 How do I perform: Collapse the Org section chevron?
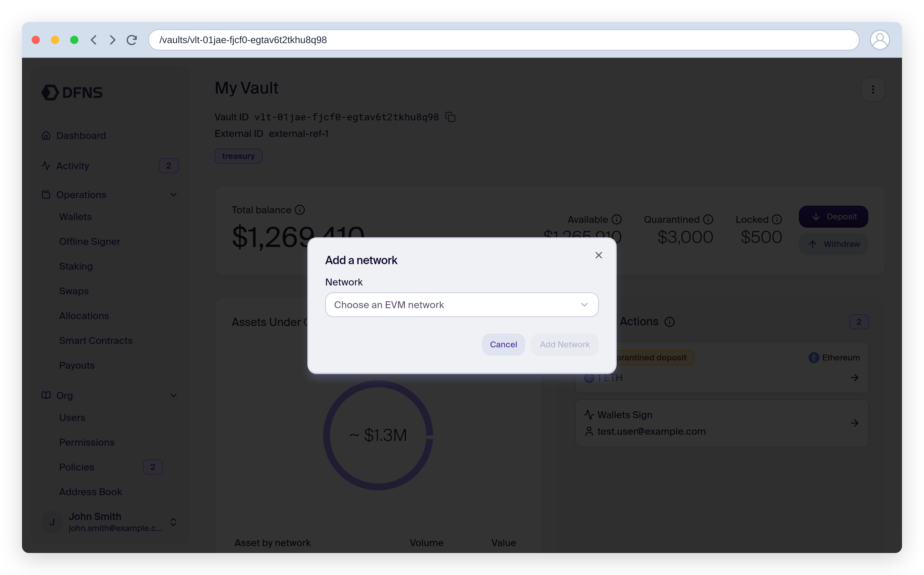pyautogui.click(x=173, y=395)
